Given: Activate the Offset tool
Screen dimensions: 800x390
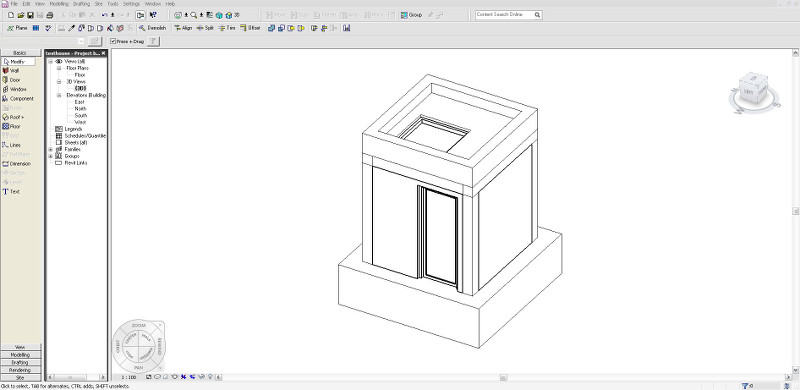Looking at the screenshot, I should (x=250, y=28).
